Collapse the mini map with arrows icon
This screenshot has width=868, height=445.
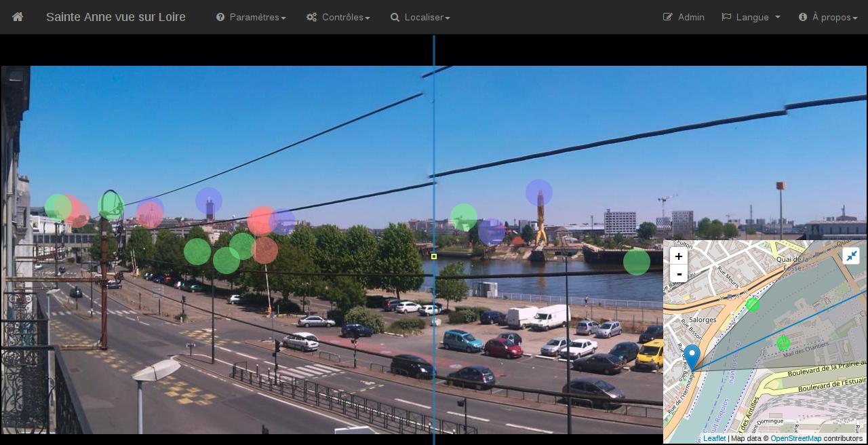coord(851,256)
